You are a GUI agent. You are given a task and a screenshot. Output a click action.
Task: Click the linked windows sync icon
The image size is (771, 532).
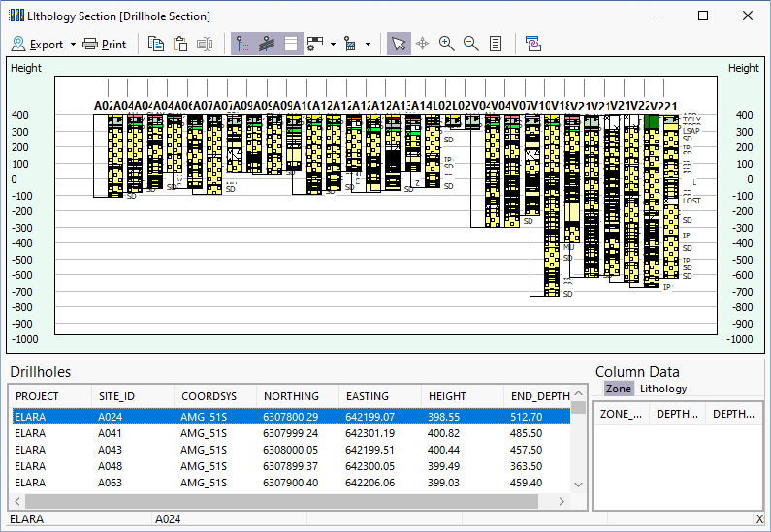[533, 45]
